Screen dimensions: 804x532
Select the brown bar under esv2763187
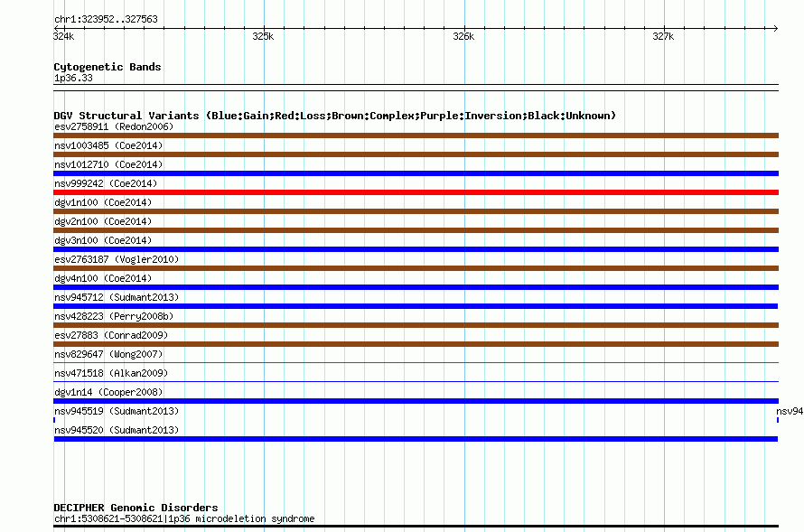(x=416, y=268)
